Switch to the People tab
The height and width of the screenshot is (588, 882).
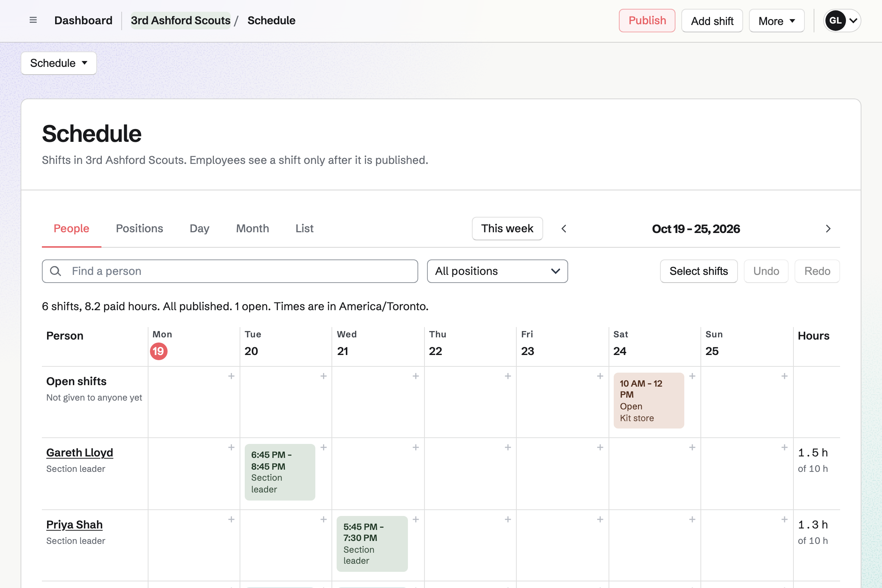point(71,228)
